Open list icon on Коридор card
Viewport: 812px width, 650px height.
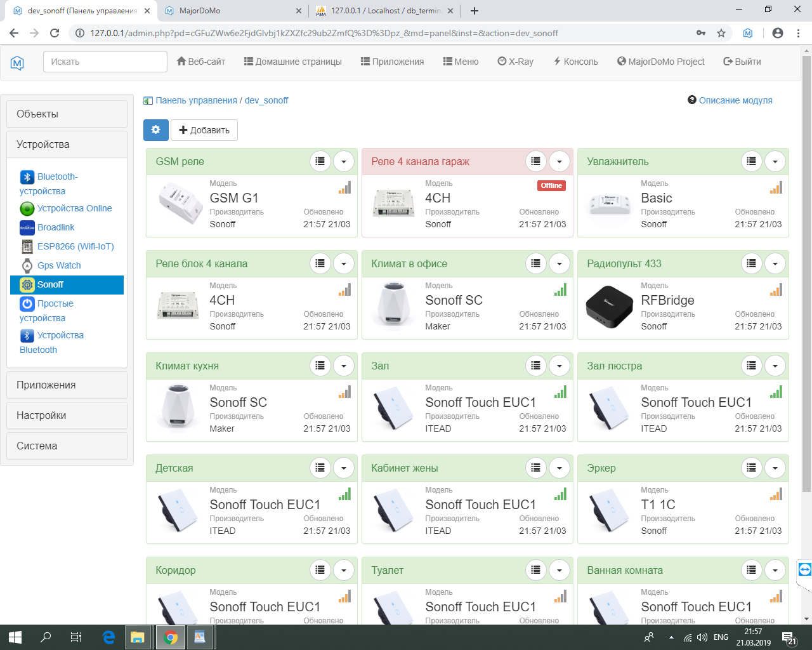click(320, 571)
